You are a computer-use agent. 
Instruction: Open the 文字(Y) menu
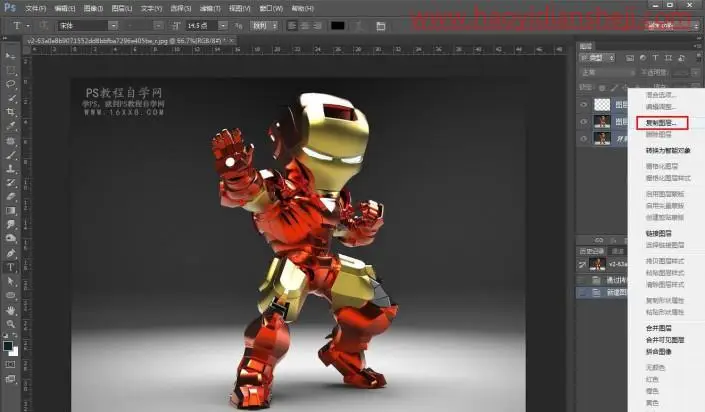click(x=152, y=9)
